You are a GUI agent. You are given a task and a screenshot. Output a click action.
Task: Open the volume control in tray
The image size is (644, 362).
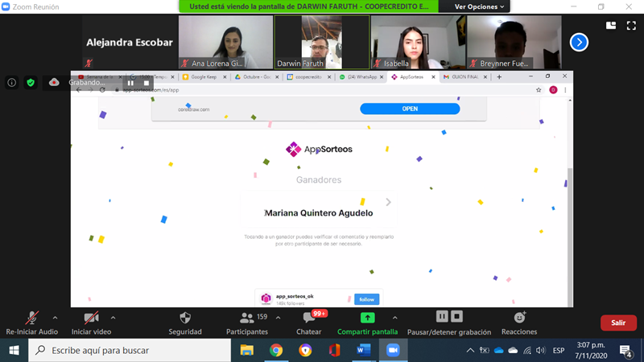coord(540,350)
